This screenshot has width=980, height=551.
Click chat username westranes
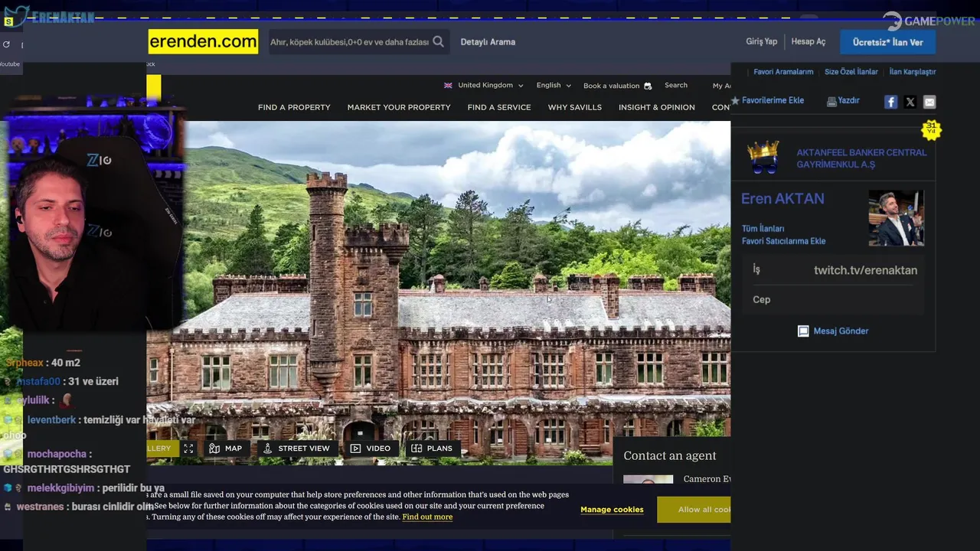(x=41, y=507)
